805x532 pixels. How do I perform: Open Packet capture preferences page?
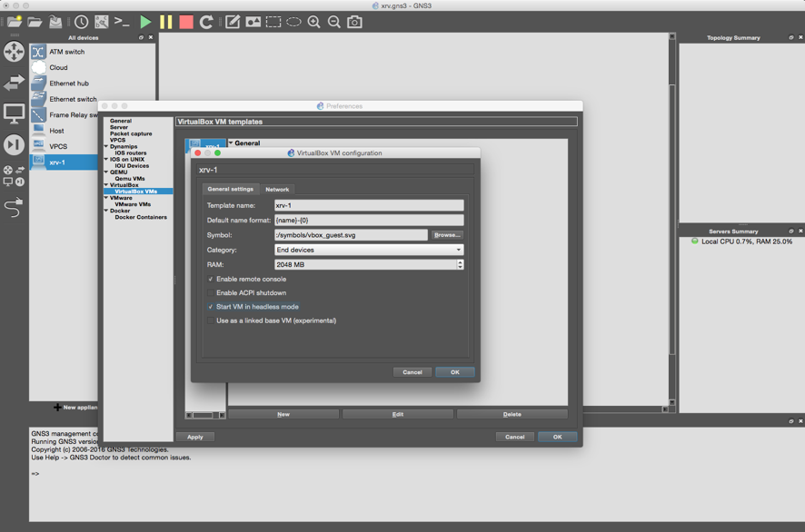[x=131, y=133]
